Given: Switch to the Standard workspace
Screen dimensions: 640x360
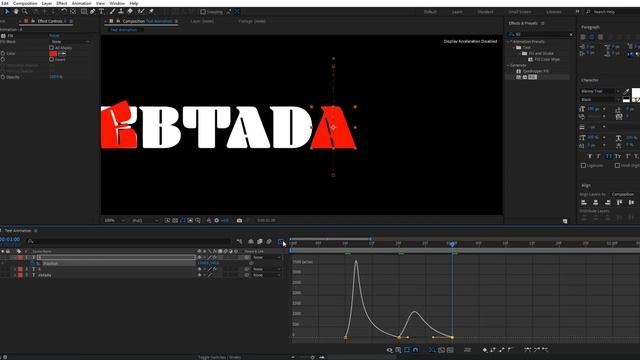Looking at the screenshot, I should point(485,12).
